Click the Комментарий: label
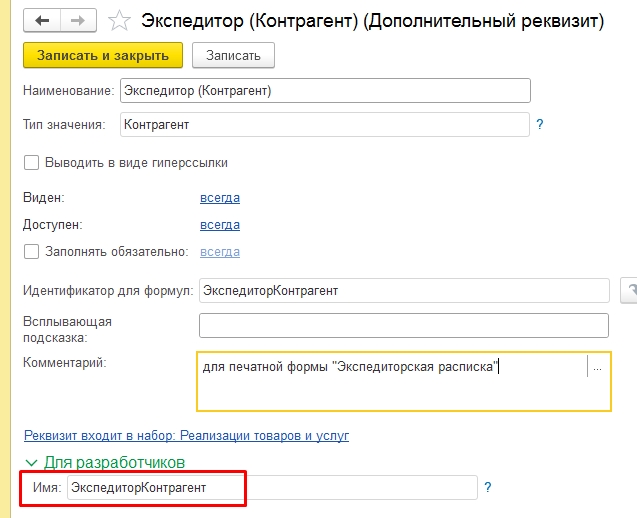Image resolution: width=637 pixels, height=518 pixels. click(64, 362)
